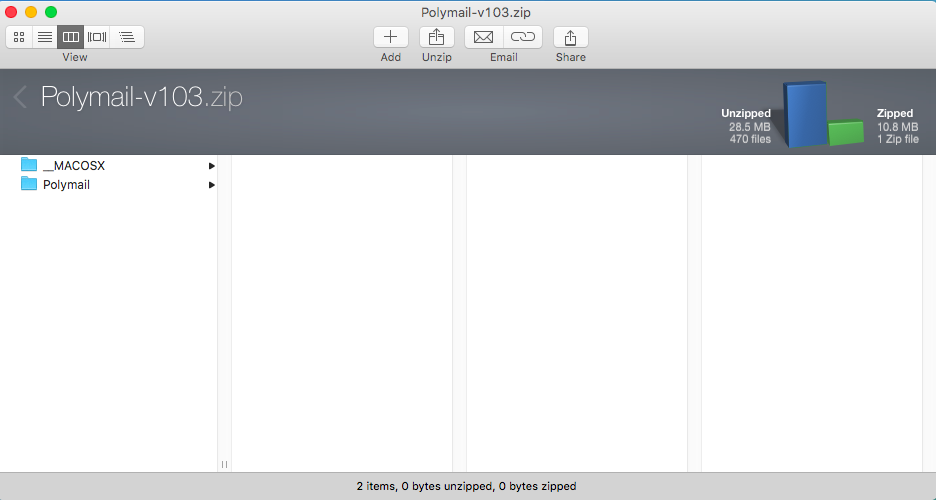Click the first column resize handle

(x=224, y=464)
